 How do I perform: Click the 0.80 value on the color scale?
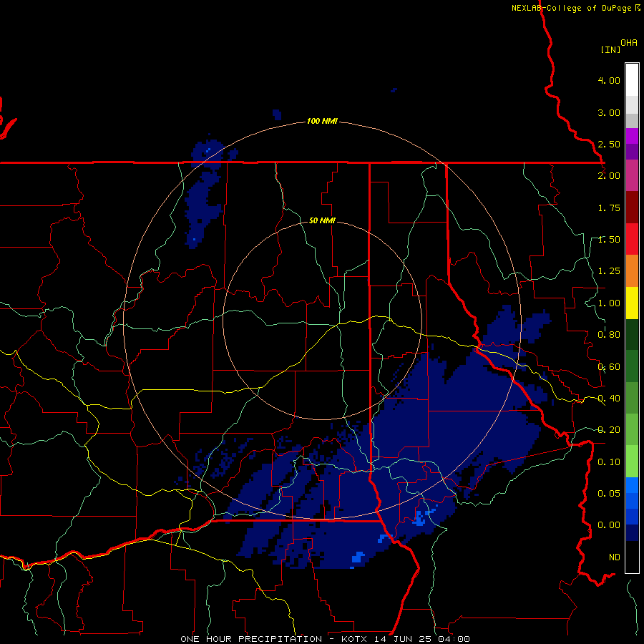tap(609, 335)
